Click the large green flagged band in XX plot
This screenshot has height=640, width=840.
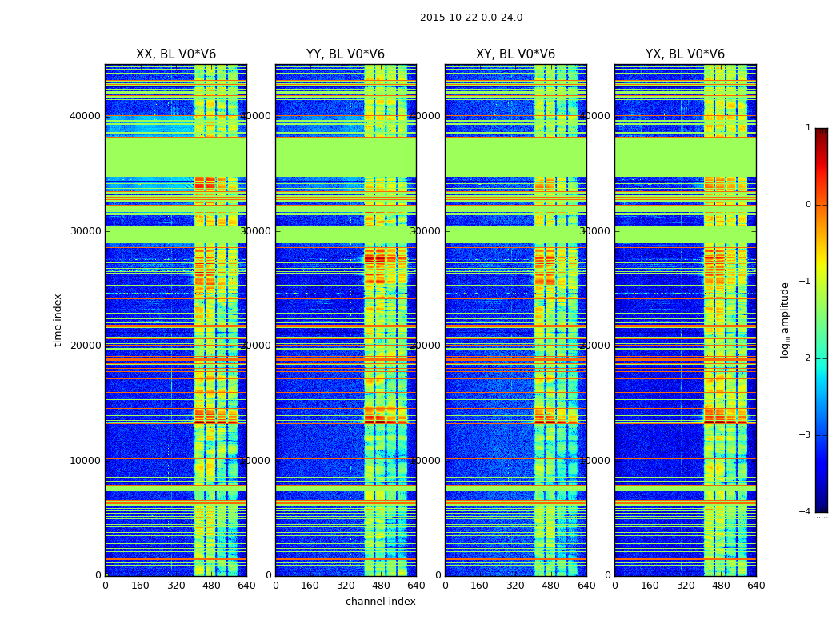[x=176, y=157]
